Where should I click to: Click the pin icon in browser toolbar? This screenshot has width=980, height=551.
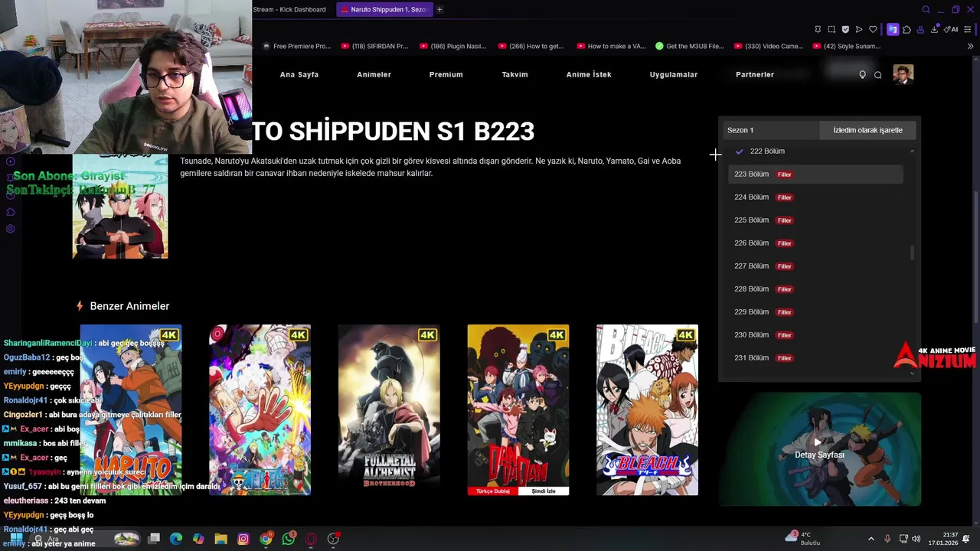tap(818, 29)
